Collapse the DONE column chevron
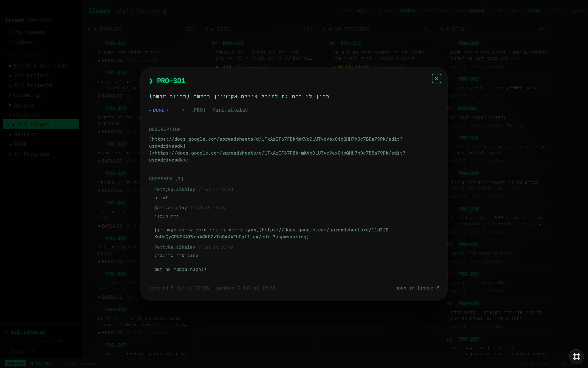The width and height of the screenshot is (588, 368). [442, 29]
